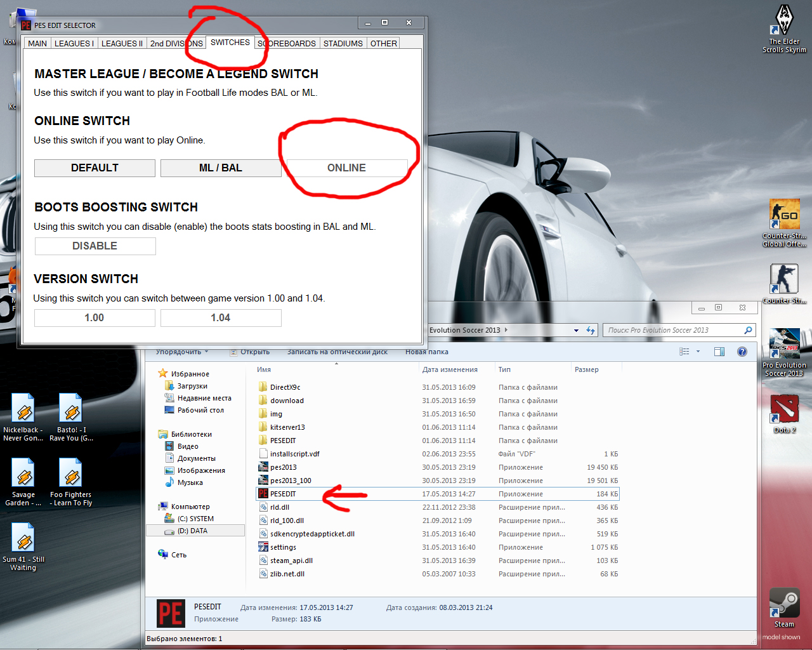Open the OTHER tab
The height and width of the screenshot is (650, 812).
tap(384, 43)
